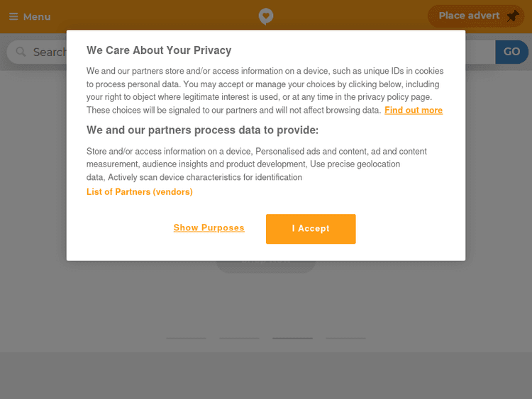Click the magnifying glass search icon
532x399 pixels.
(21, 52)
